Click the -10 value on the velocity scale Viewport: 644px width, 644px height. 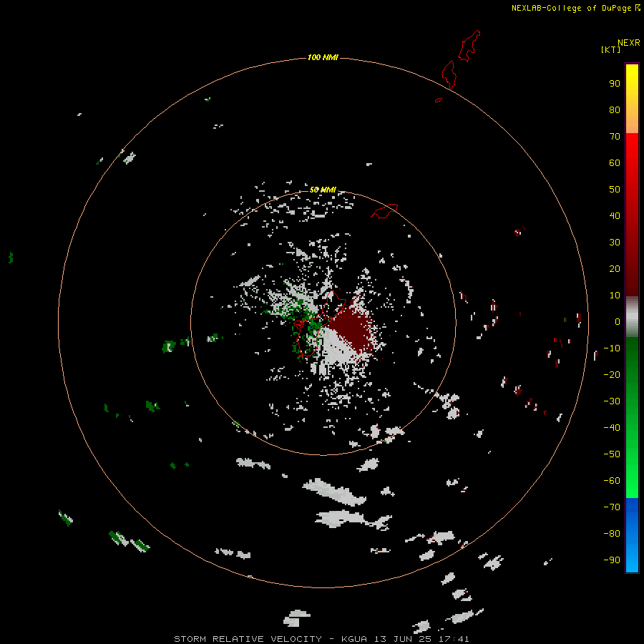tap(612, 348)
